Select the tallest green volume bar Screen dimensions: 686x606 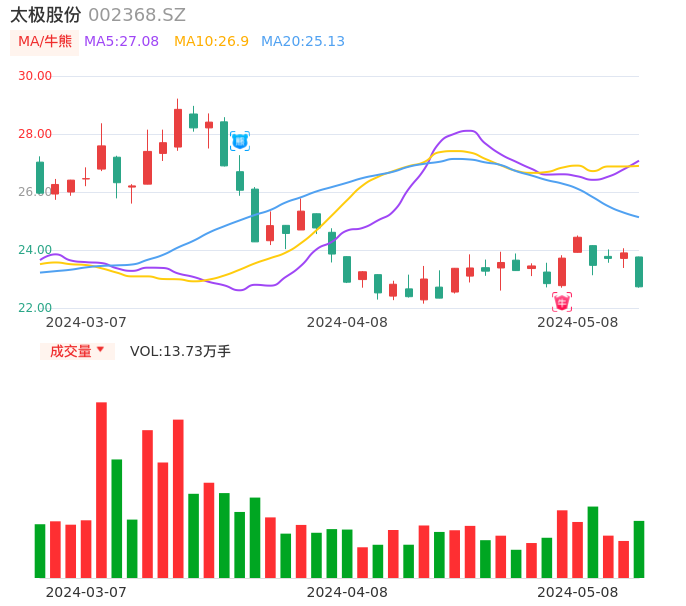[117, 518]
